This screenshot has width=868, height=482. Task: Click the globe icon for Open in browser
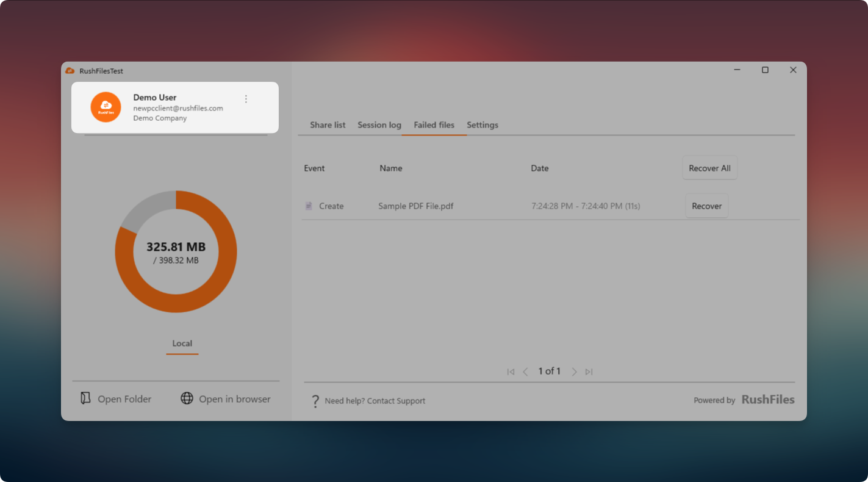coord(187,398)
